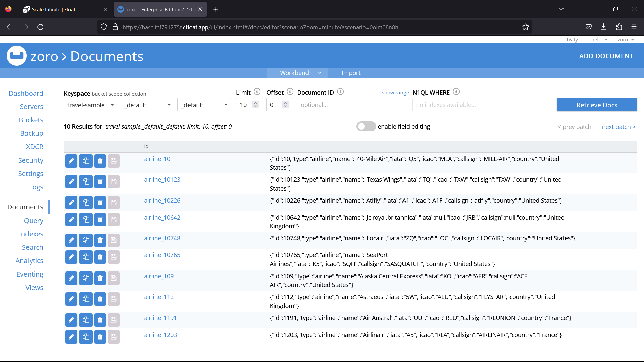Open the zoro user dropdown

pyautogui.click(x=626, y=40)
